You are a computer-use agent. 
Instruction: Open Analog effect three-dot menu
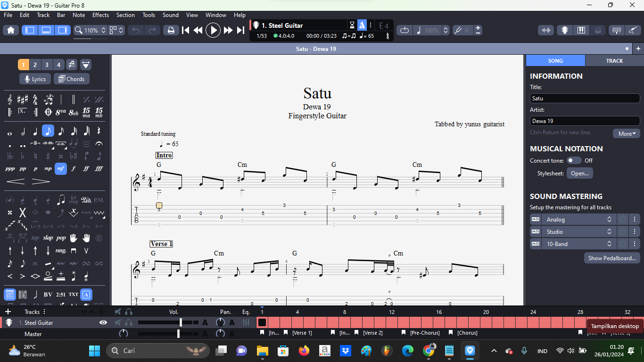pos(635,219)
